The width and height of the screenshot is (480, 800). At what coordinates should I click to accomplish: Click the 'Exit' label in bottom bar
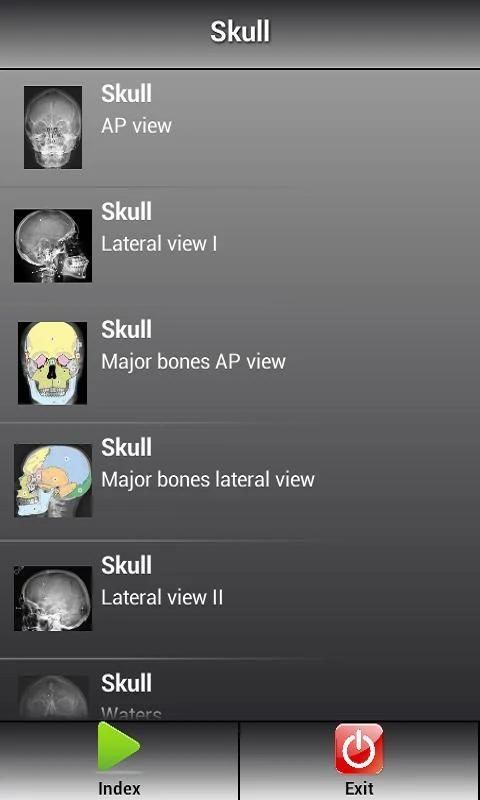(359, 788)
